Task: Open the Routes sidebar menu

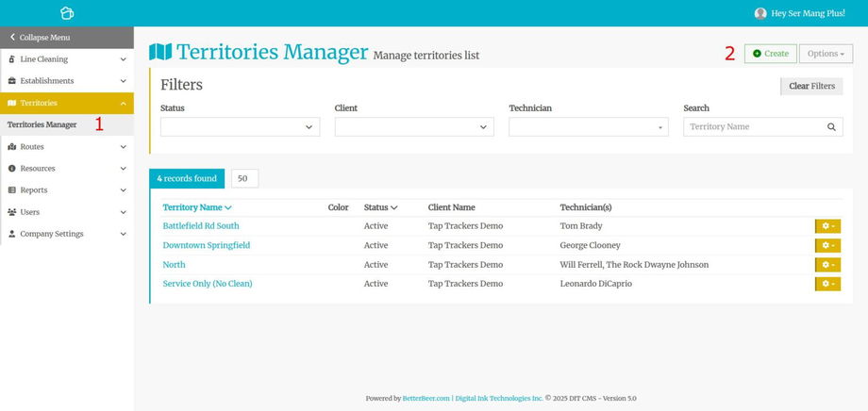Action: (x=66, y=147)
